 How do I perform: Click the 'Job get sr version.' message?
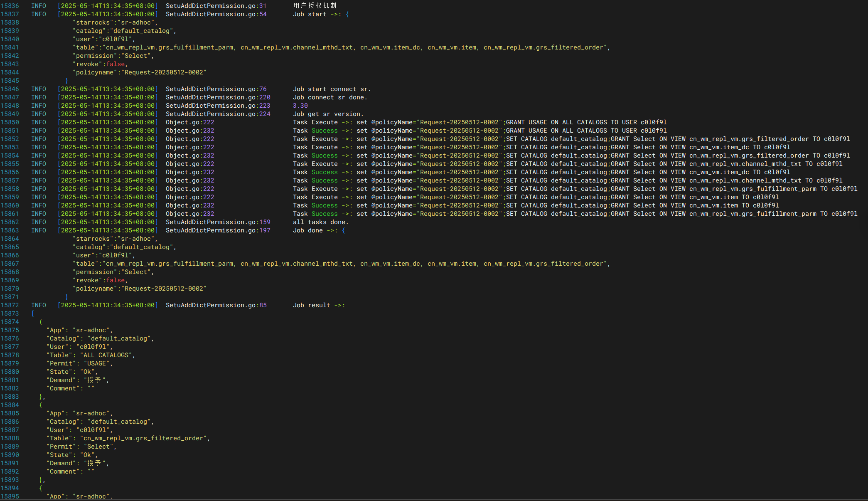pyautogui.click(x=328, y=114)
